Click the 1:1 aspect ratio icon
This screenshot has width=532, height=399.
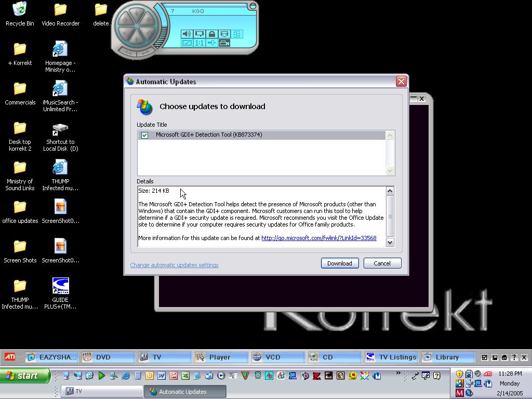[x=199, y=43]
